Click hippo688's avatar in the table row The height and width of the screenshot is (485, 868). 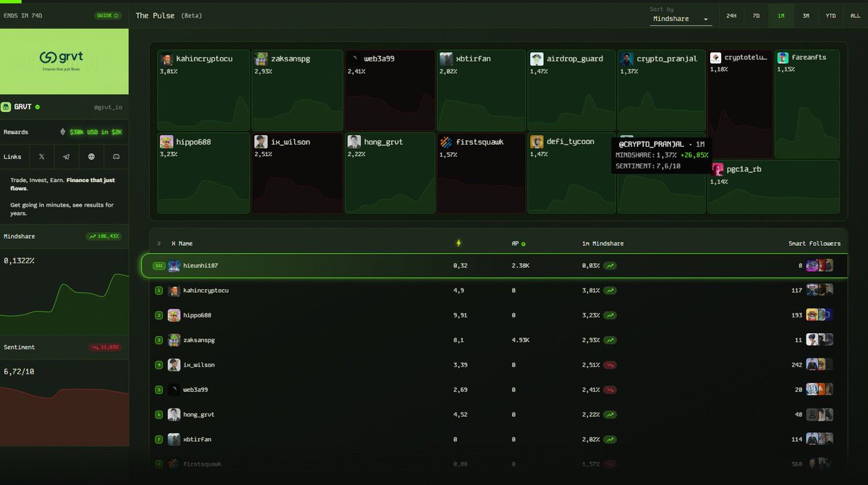click(174, 315)
